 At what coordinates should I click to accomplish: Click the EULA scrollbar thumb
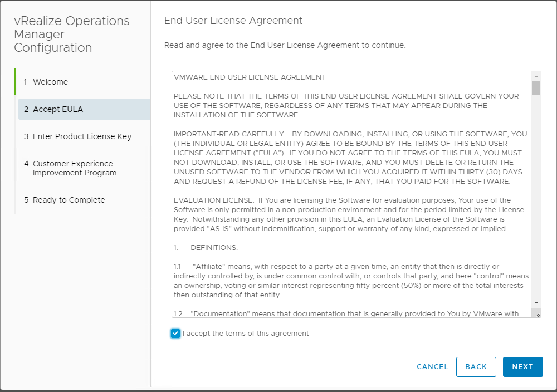pos(536,89)
